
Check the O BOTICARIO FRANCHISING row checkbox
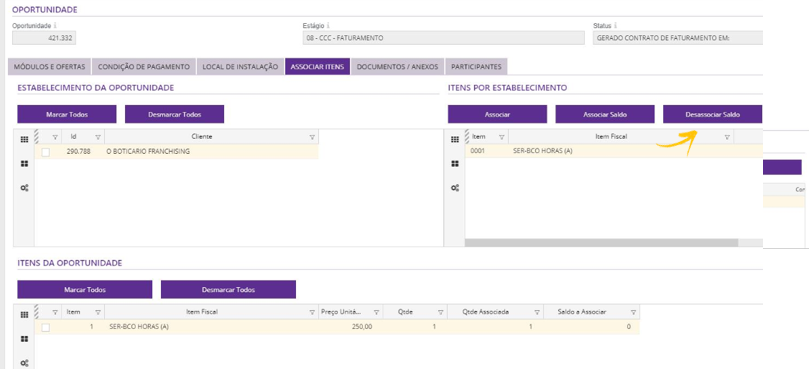tap(46, 152)
